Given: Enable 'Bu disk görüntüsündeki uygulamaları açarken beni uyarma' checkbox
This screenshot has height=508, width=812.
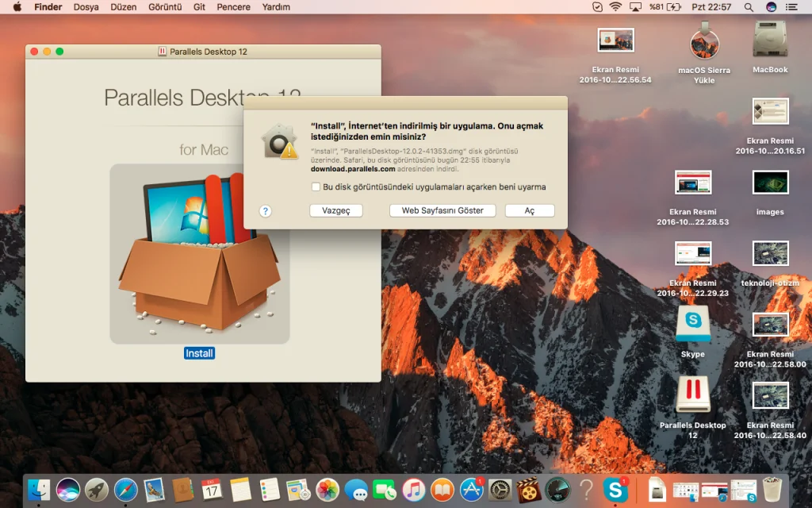Looking at the screenshot, I should click(316, 187).
